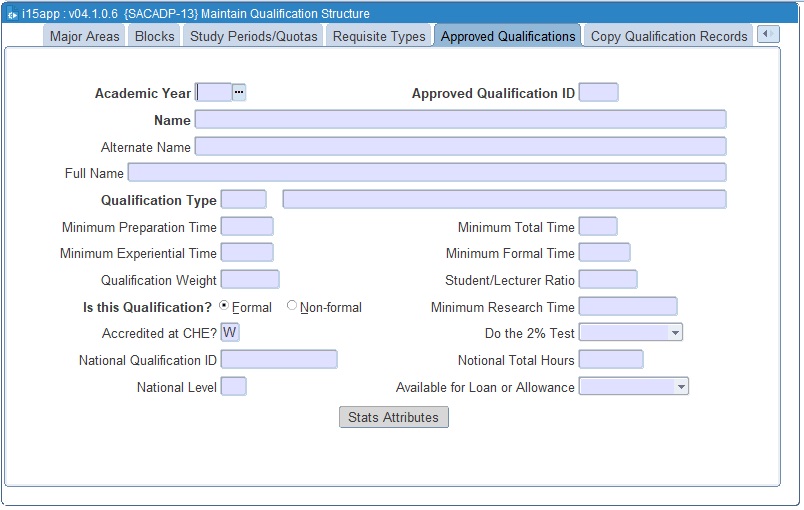Focus the Approved Qualification ID field
Screen dimensions: 804x510
coord(598,92)
